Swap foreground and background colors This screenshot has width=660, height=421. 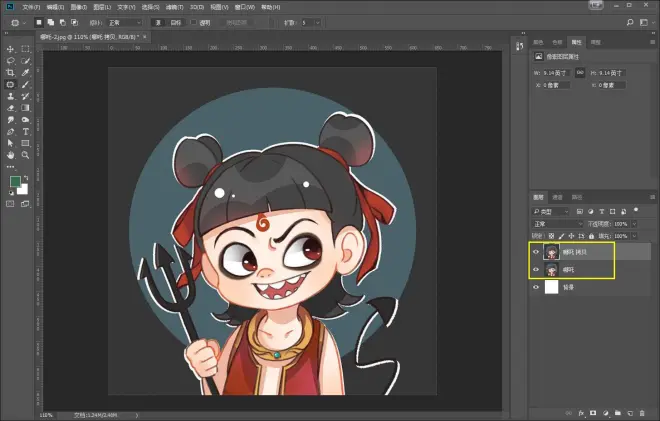26,178
